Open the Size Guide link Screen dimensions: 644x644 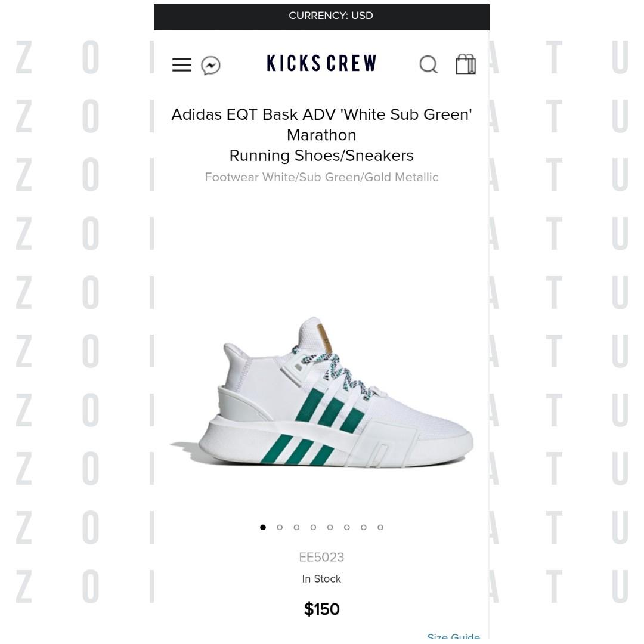point(453,638)
